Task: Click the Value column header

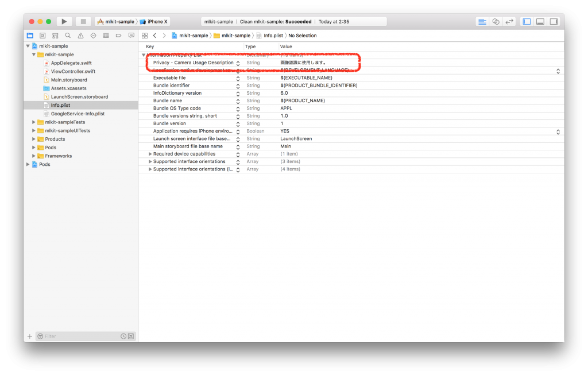Action: [286, 46]
